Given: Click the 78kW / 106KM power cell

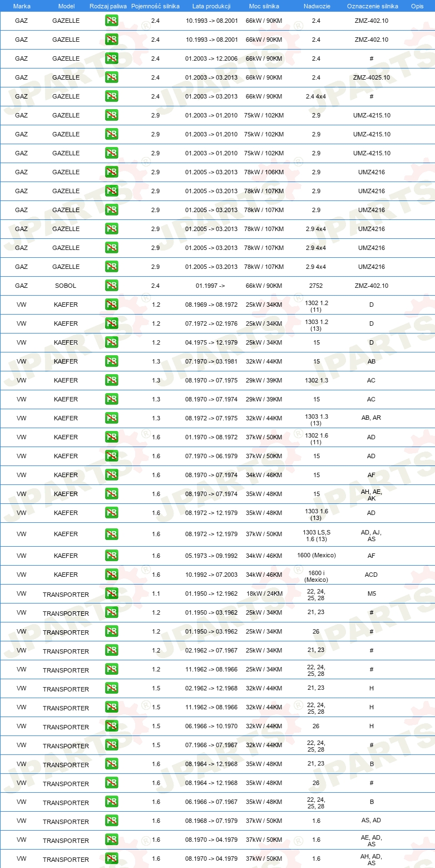Looking at the screenshot, I should coord(264,172).
